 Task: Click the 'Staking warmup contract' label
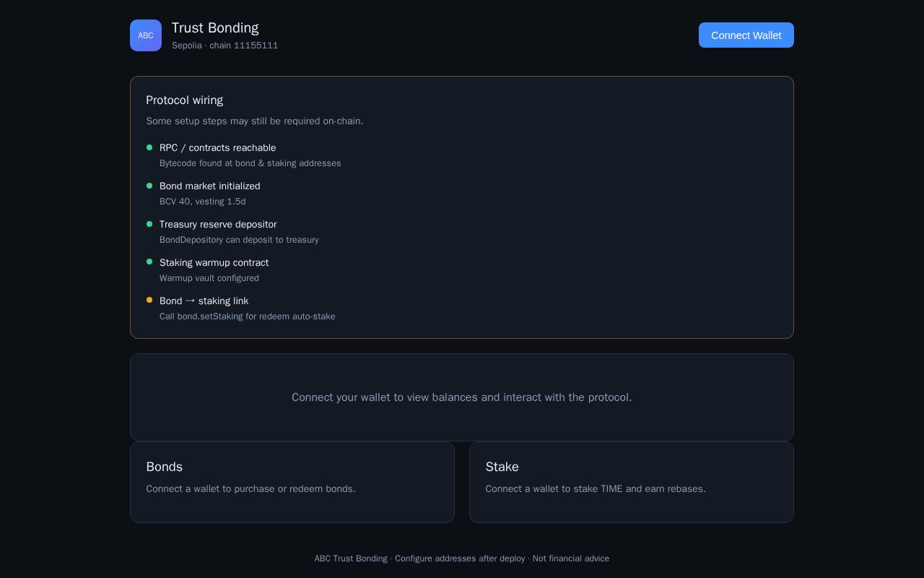(x=214, y=262)
